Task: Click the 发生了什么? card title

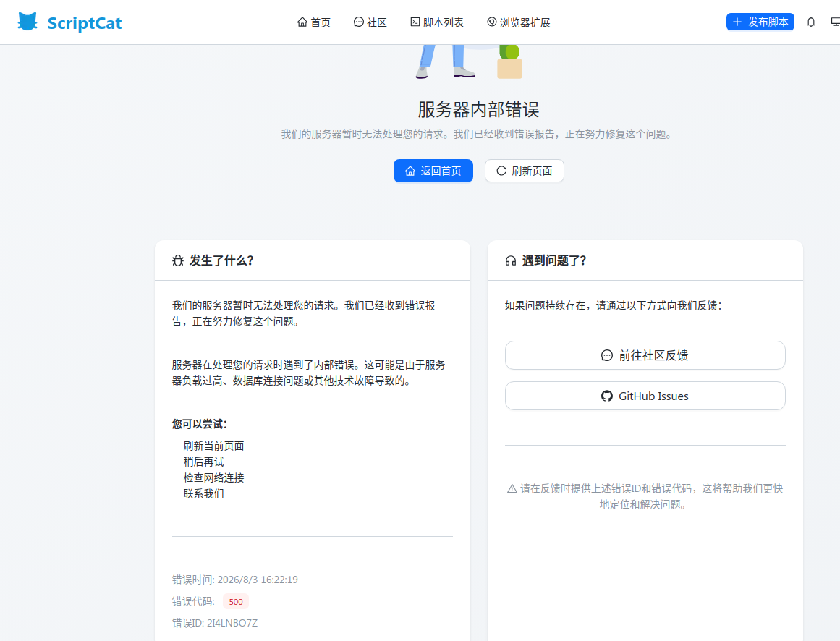Action: pyautogui.click(x=221, y=260)
